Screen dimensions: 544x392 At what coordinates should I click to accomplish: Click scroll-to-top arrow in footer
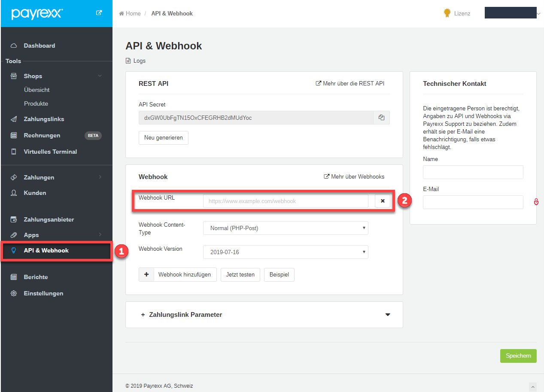[x=533, y=386]
